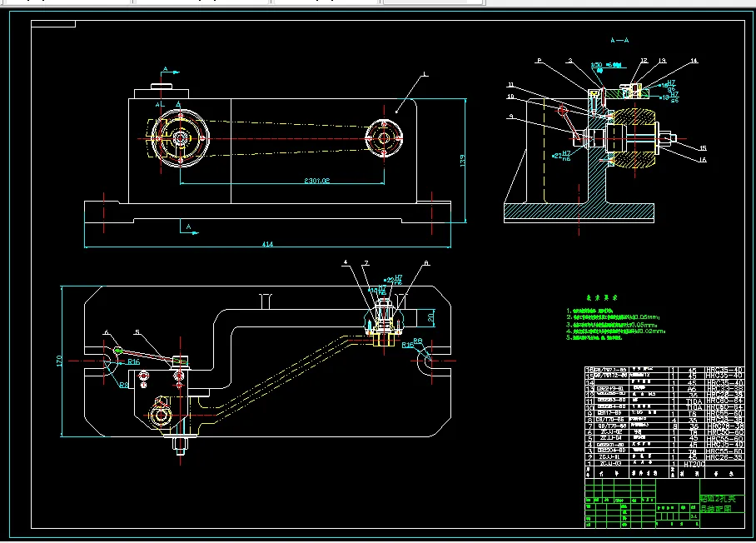The width and height of the screenshot is (756, 543).
Task: Select balloon number 7 in plan view
Action: (x=366, y=263)
